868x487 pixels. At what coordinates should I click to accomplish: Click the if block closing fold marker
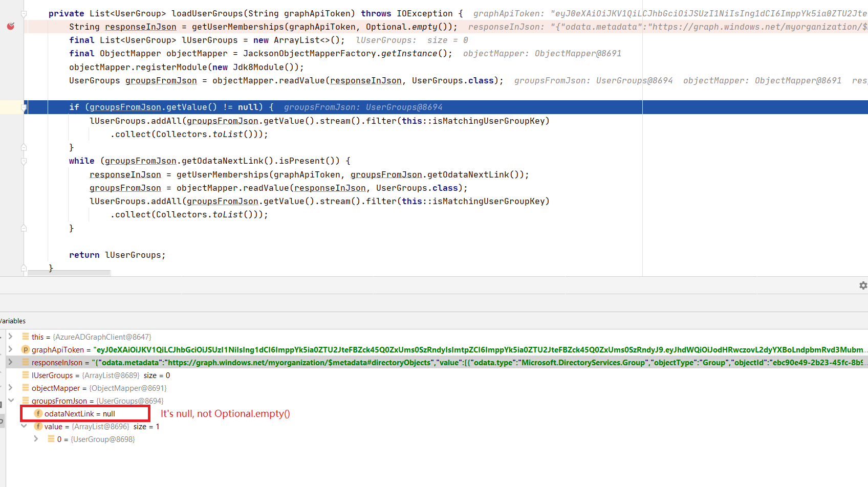pos(24,147)
